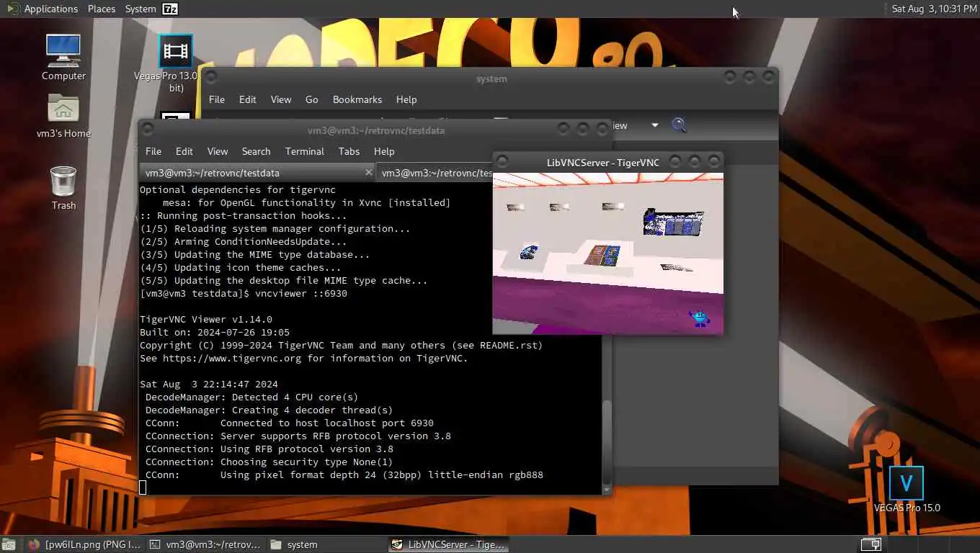Click 'Optional dependencies for tigervnc' line
980x553 pixels.
pyautogui.click(x=238, y=190)
